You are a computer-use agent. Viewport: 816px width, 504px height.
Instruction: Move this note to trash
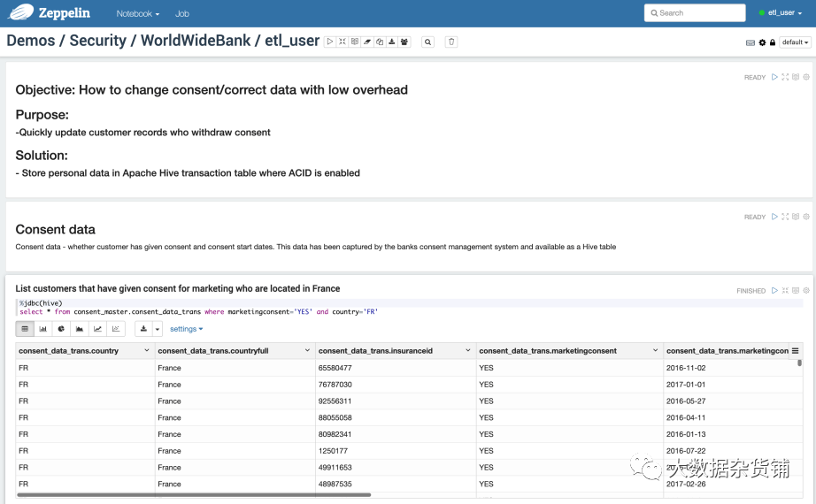(x=451, y=42)
